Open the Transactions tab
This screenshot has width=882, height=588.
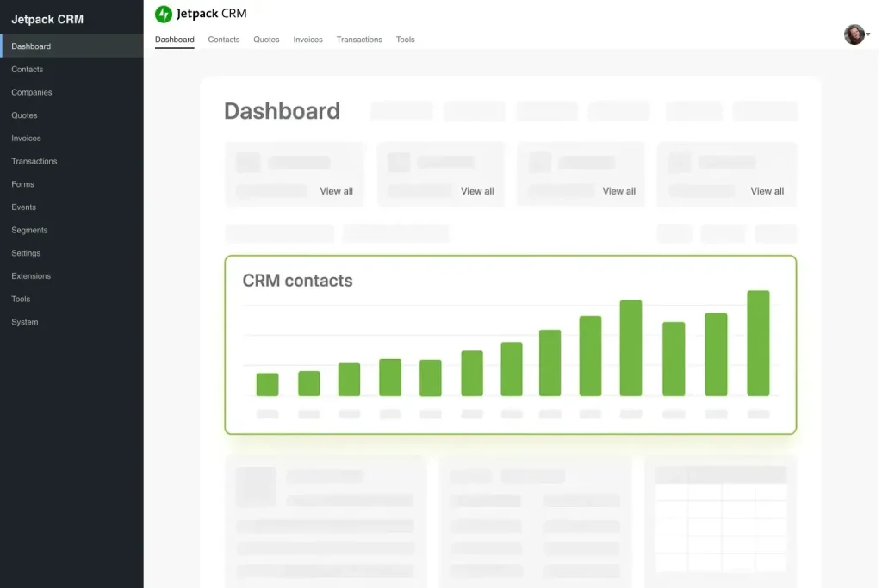359,39
